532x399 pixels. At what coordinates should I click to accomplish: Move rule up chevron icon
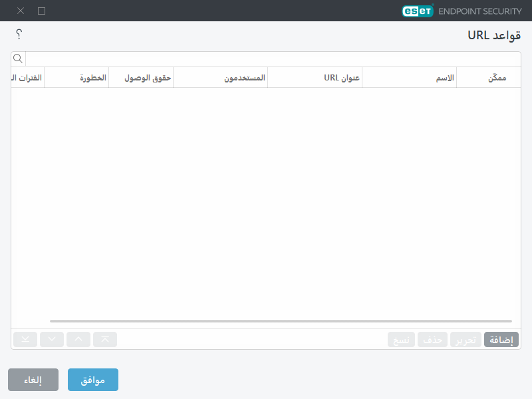(x=78, y=339)
